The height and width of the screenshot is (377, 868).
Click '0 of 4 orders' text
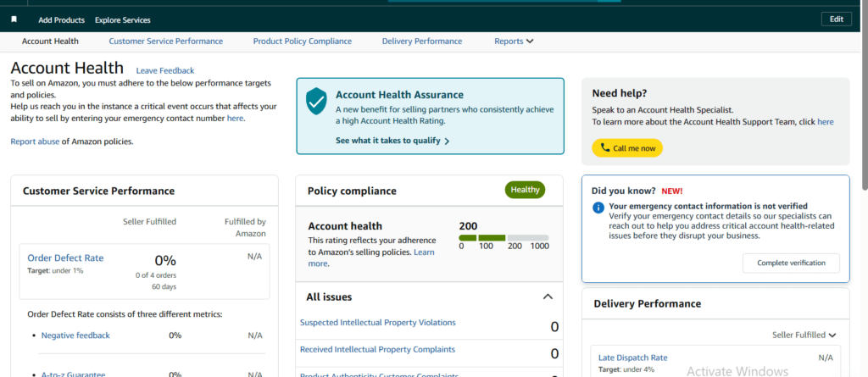pyautogui.click(x=156, y=275)
